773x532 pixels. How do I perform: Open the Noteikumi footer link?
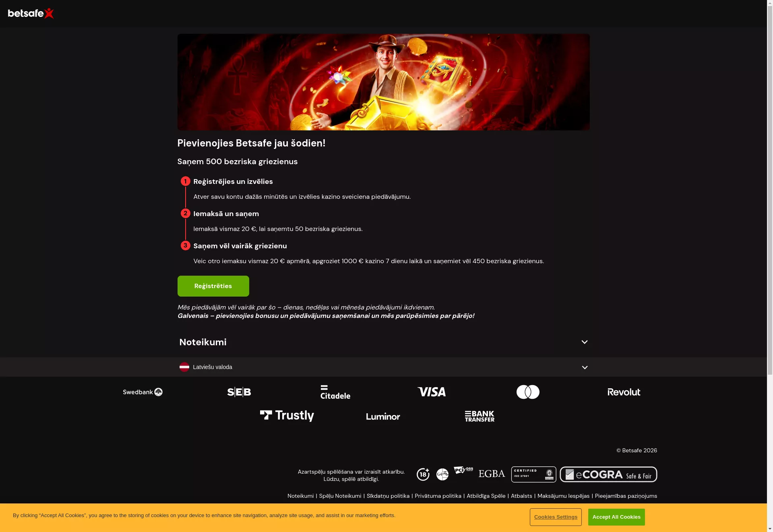pyautogui.click(x=300, y=496)
